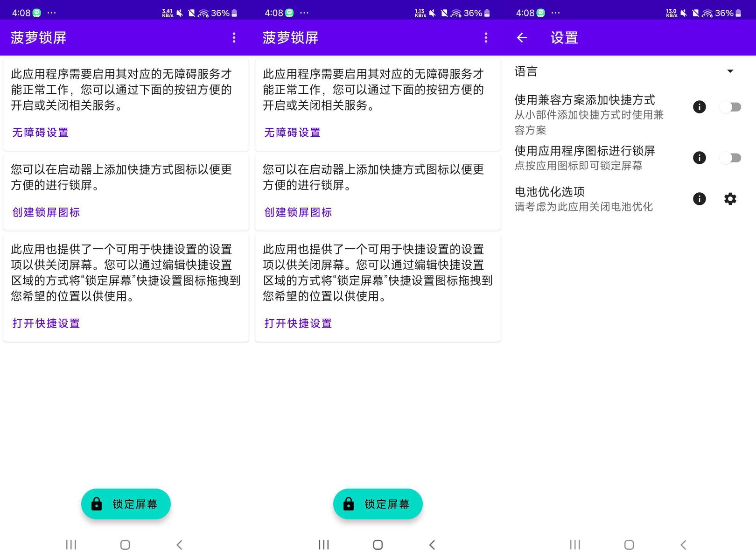Screen dimensions: 756x560
Task: Tap 无障碍设置 link in left screen
Action: pyautogui.click(x=41, y=133)
